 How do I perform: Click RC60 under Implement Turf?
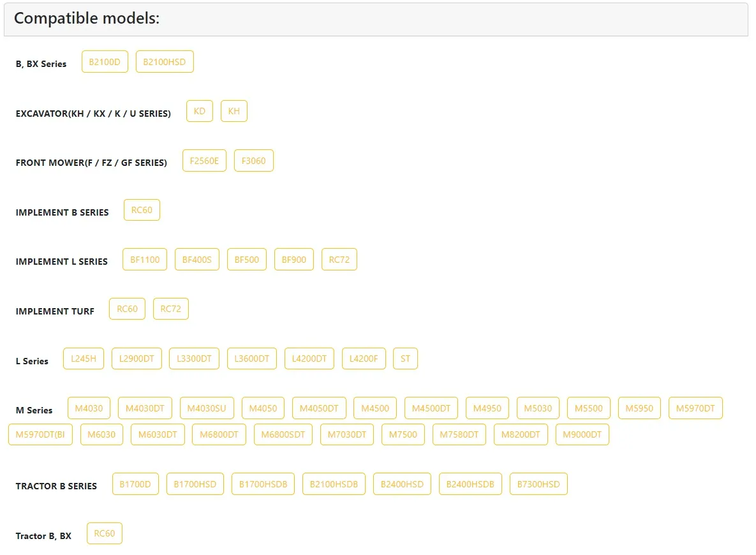pos(128,309)
